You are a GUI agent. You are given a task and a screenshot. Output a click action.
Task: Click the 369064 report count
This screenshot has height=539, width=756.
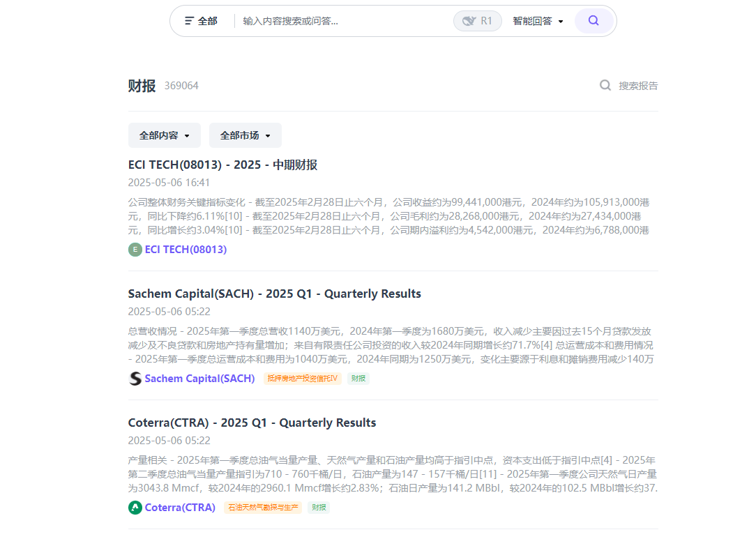(181, 86)
